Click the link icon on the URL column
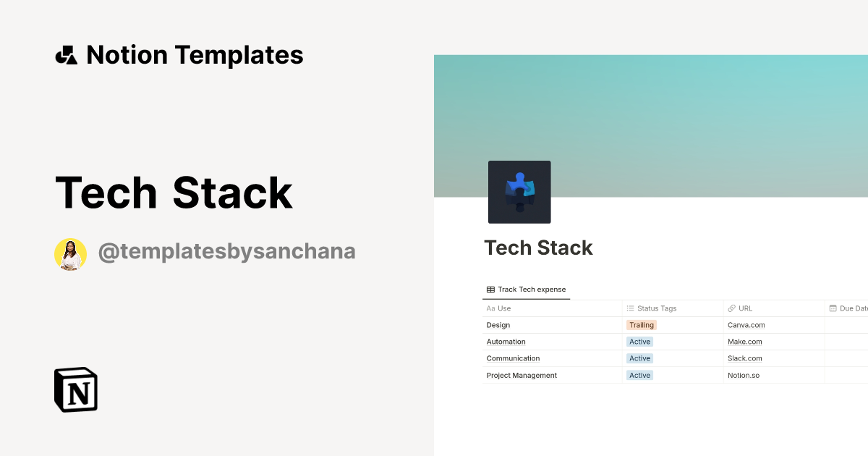 click(x=731, y=308)
